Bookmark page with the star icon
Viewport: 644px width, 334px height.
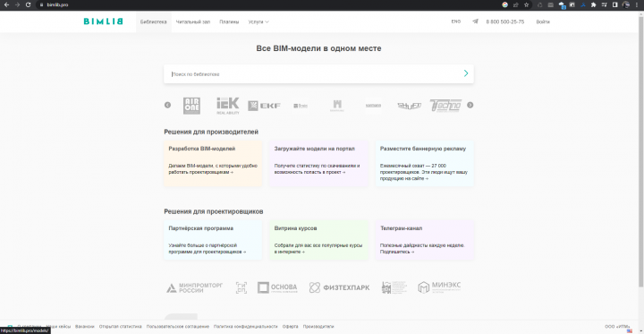click(x=526, y=5)
